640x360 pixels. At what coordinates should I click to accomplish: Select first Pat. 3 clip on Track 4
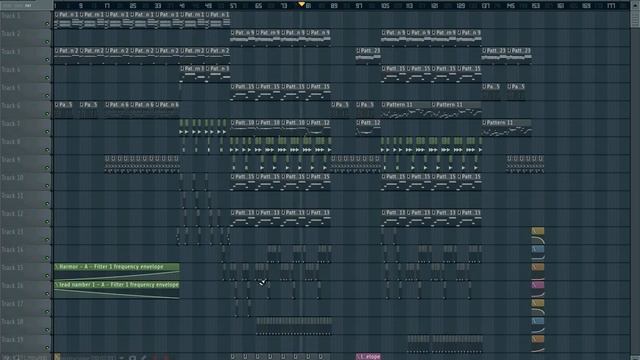coord(192,73)
